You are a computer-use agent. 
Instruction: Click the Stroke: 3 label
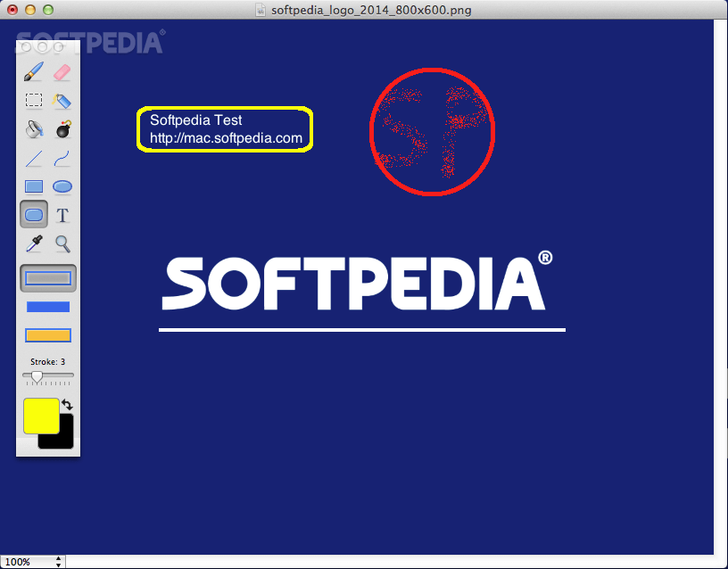click(48, 361)
